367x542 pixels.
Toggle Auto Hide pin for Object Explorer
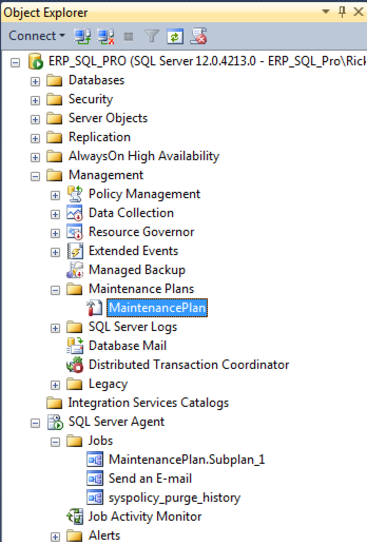coord(342,12)
